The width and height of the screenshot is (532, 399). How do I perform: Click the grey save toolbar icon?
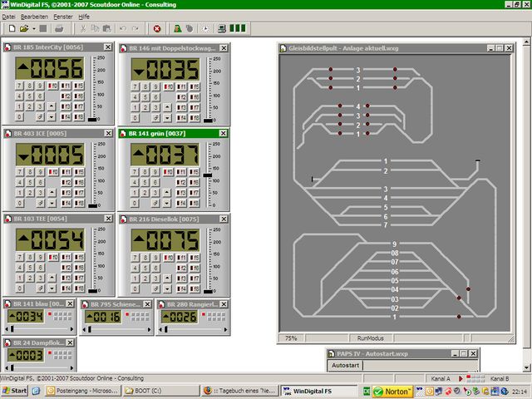coord(43,28)
